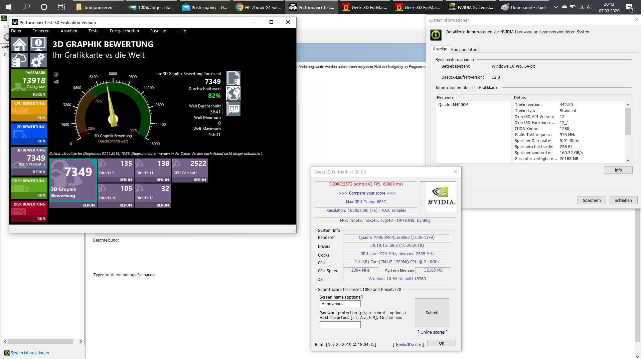Open the Tests menu
Viewport: 644px width, 359px height.
click(94, 31)
